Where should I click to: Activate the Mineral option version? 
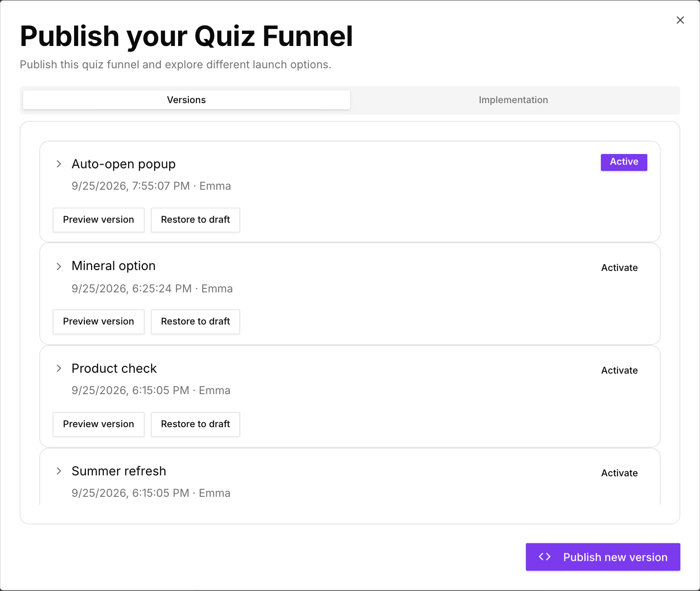click(619, 268)
